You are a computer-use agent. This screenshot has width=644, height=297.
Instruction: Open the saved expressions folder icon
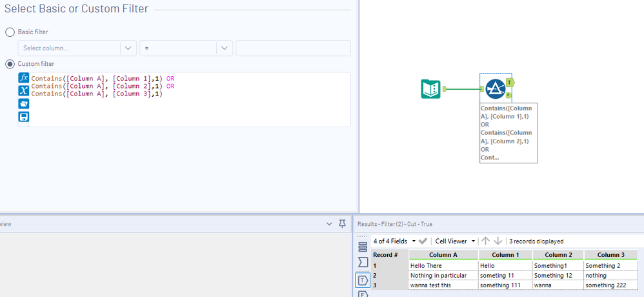pyautogui.click(x=24, y=103)
